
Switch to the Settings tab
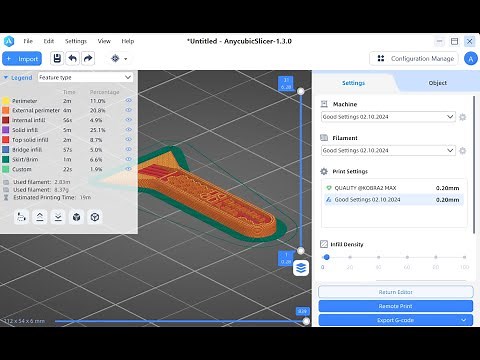353,83
